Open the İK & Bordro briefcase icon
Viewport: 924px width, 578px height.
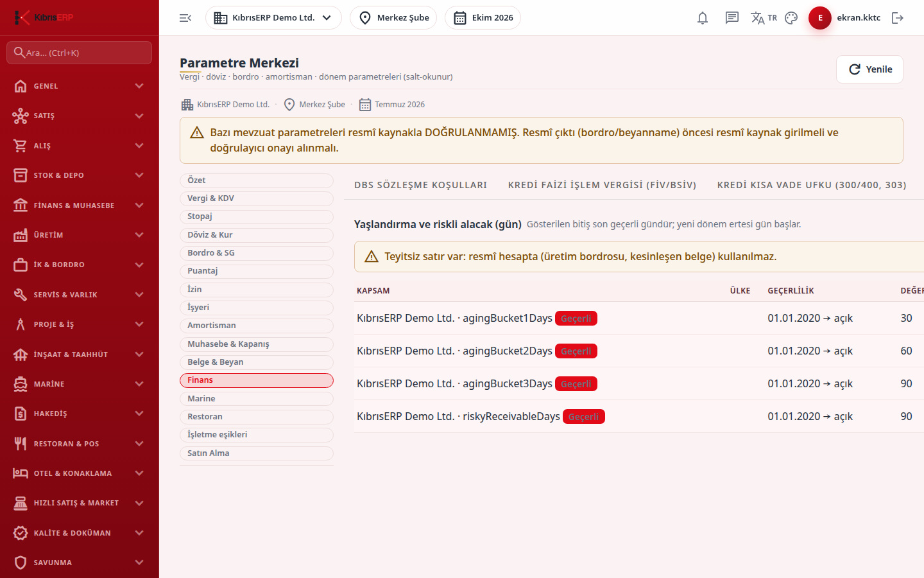pos(21,265)
